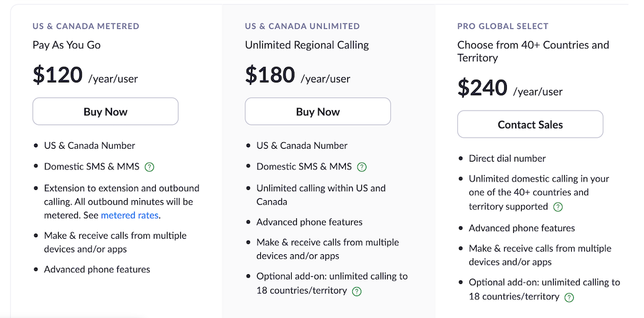Click 'Unlimited calling within US and Canada' item

click(x=321, y=195)
